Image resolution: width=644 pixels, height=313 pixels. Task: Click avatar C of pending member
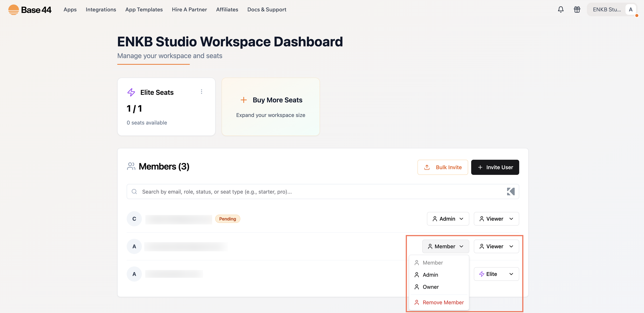[134, 219]
